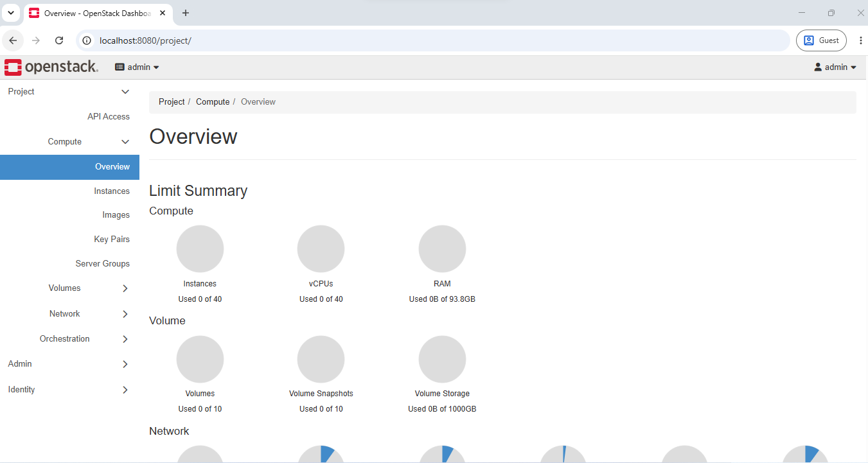Image resolution: width=868 pixels, height=463 pixels.
Task: Click 'Used 0 of 40' under Instances
Action: coord(200,299)
